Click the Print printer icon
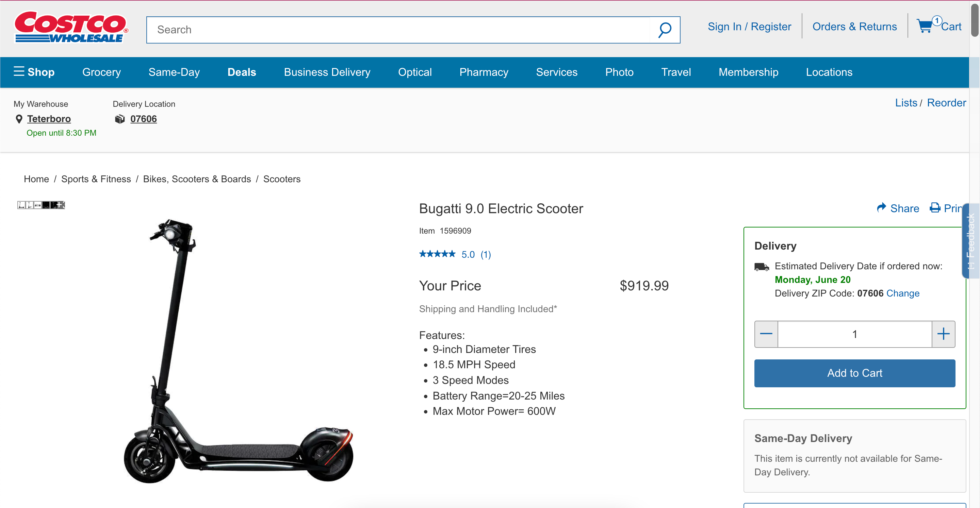This screenshot has height=508, width=980. (935, 208)
